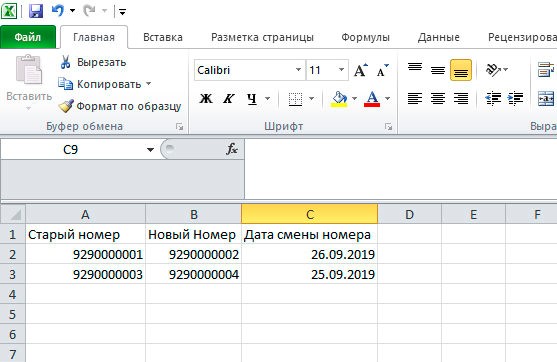Click the Name Box showing C9
The height and width of the screenshot is (362, 557).
tap(71, 150)
